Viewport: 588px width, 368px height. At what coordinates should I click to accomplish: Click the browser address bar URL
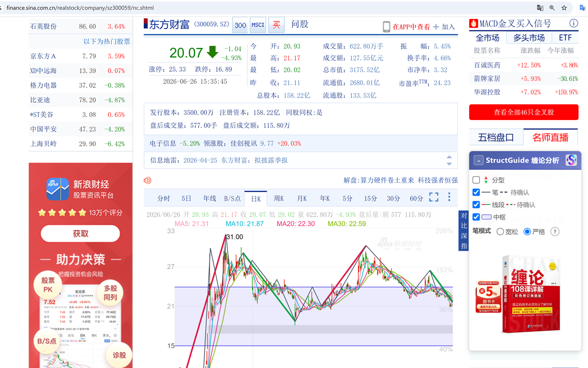(x=80, y=8)
